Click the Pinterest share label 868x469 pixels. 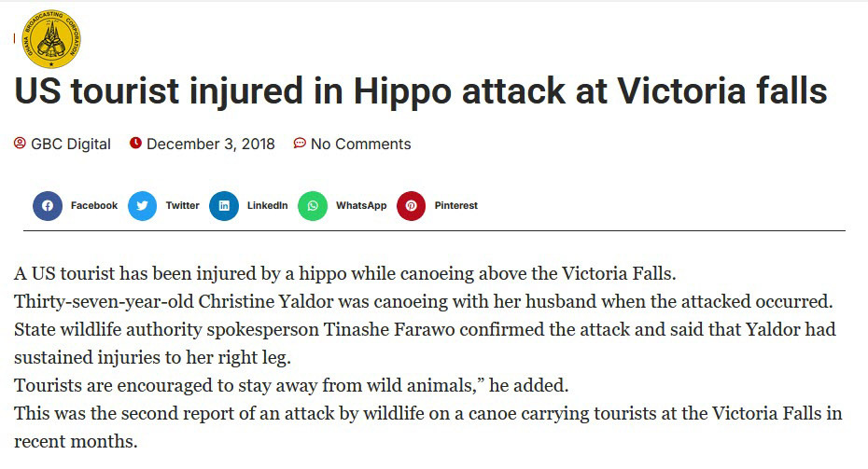(455, 206)
